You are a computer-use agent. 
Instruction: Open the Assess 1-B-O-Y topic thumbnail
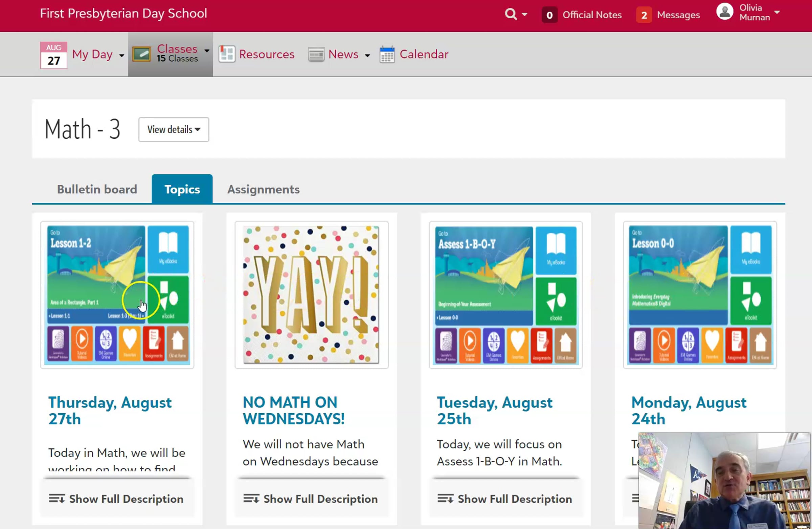505,295
